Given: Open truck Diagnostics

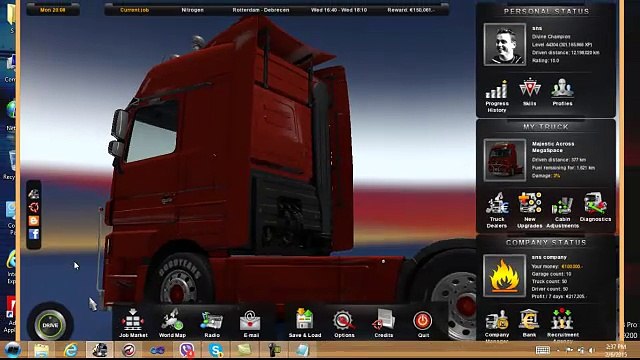Looking at the screenshot, I should click(x=595, y=207).
